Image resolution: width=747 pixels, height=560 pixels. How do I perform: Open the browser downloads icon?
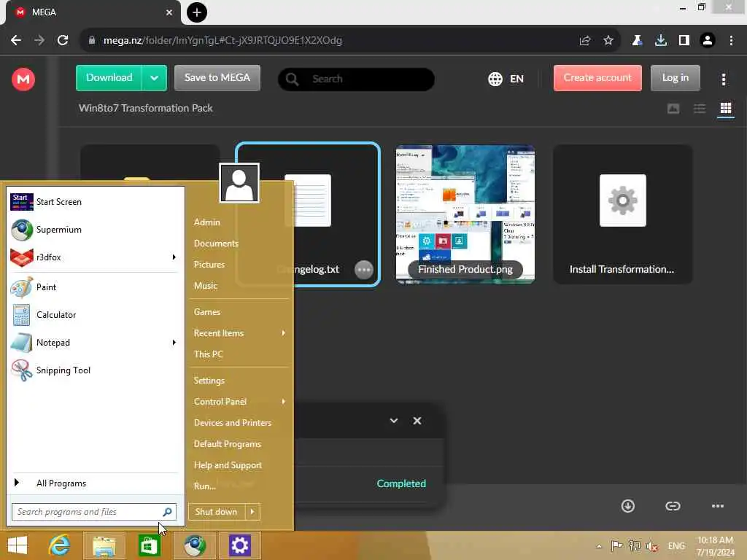click(661, 41)
